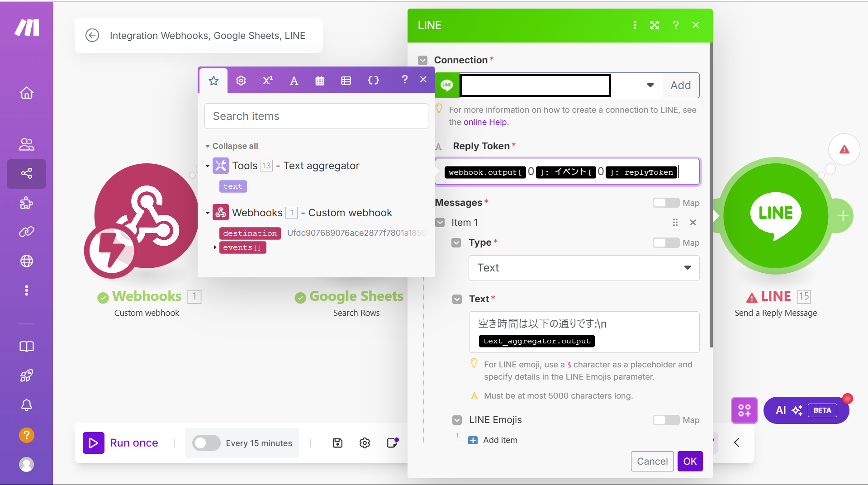The width and height of the screenshot is (868, 485).
Task: Click Run once button
Action: pyautogui.click(x=121, y=443)
